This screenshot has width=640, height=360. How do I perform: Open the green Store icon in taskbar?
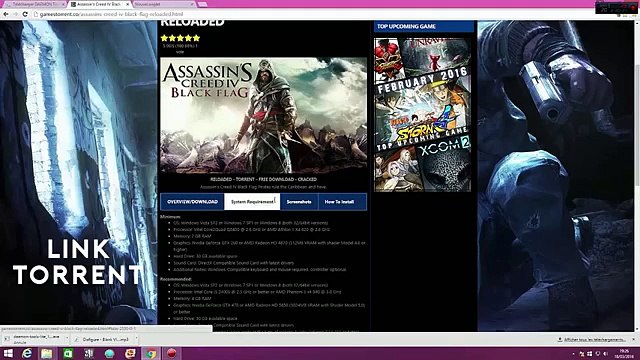coord(68,353)
